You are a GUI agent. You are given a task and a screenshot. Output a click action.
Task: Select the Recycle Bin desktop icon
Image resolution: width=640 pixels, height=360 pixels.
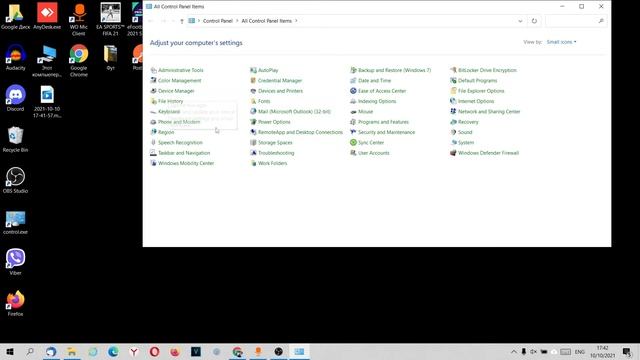pos(16,139)
